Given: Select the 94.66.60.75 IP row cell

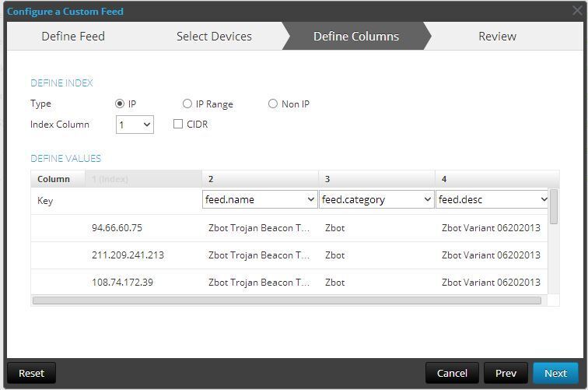Looking at the screenshot, I should point(117,228).
